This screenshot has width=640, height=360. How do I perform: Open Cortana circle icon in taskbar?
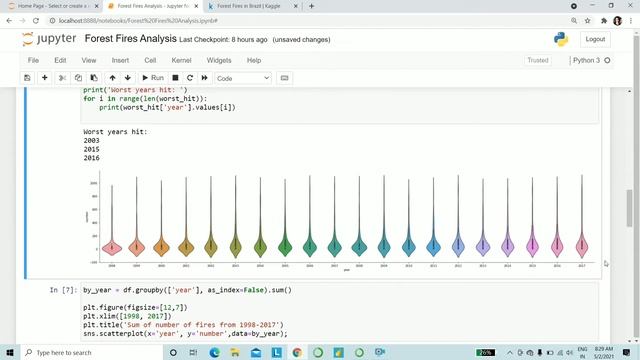click(173, 352)
